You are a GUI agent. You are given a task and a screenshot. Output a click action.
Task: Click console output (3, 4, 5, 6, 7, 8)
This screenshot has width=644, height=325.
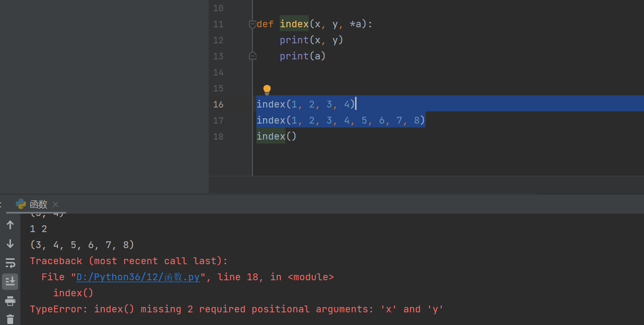(x=82, y=245)
